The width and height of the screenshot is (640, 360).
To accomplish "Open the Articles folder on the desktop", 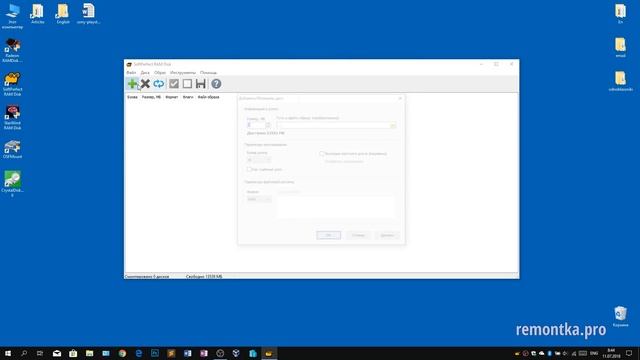I will 38,14.
